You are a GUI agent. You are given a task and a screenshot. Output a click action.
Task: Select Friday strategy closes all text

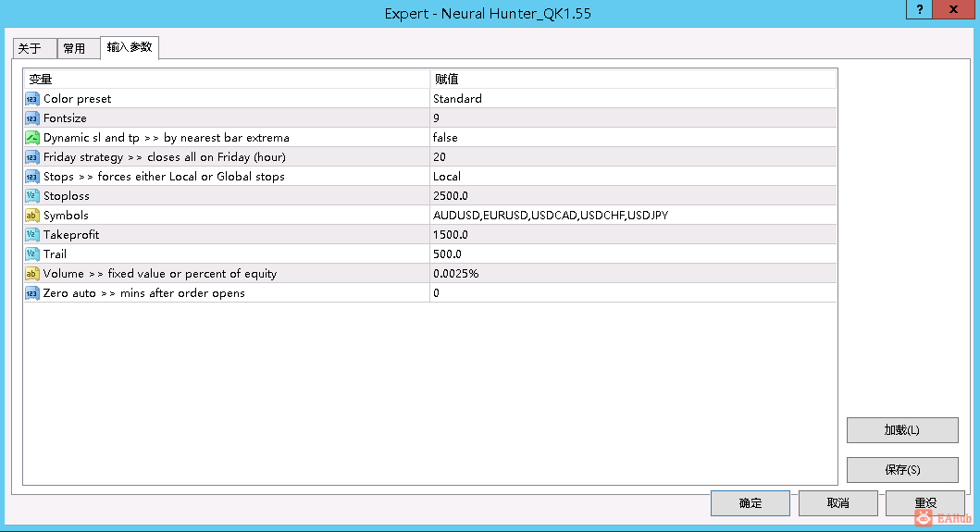pos(165,157)
